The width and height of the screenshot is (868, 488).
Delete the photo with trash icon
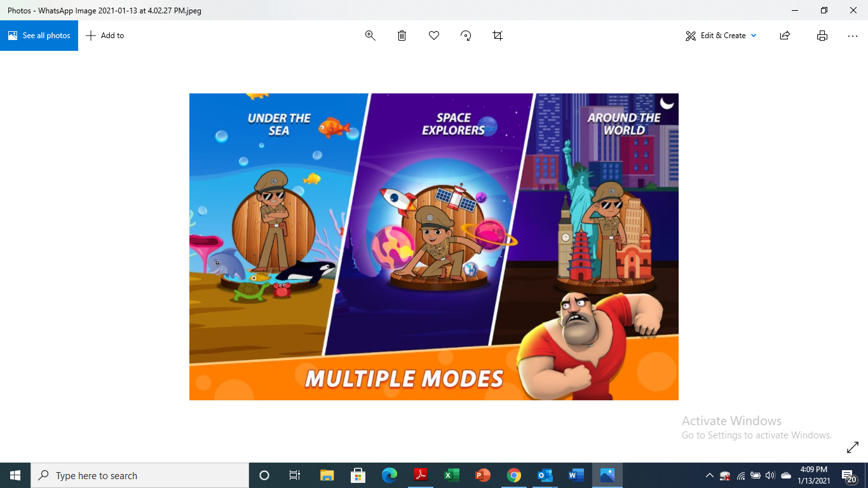[402, 36]
